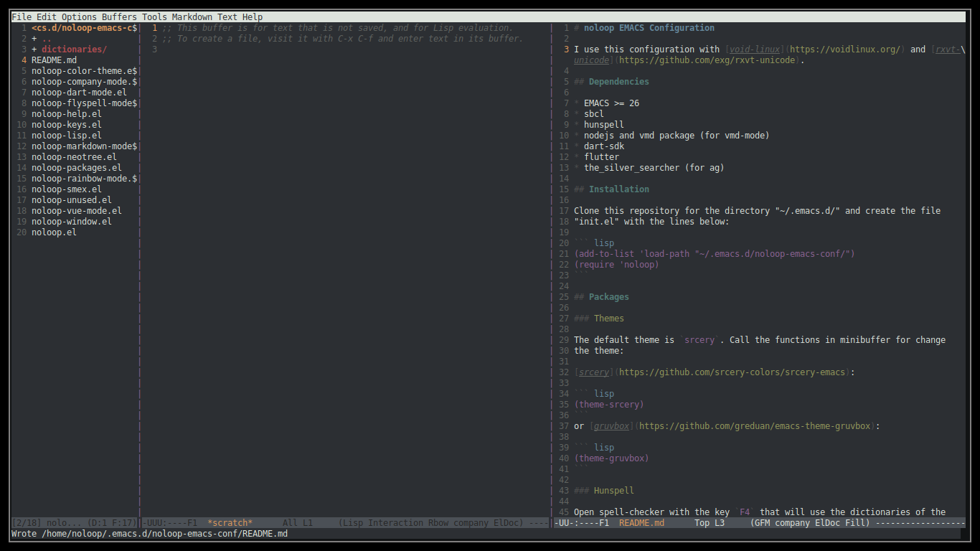Viewport: 980px width, 551px height.
Task: Click the add-to-list load-path code line
Action: pos(715,254)
